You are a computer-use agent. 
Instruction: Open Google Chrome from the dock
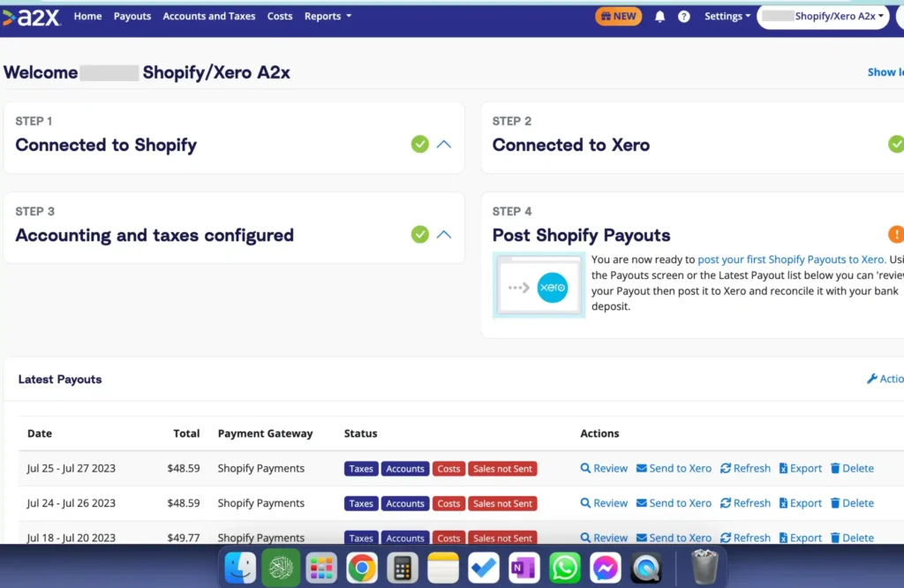tap(361, 568)
